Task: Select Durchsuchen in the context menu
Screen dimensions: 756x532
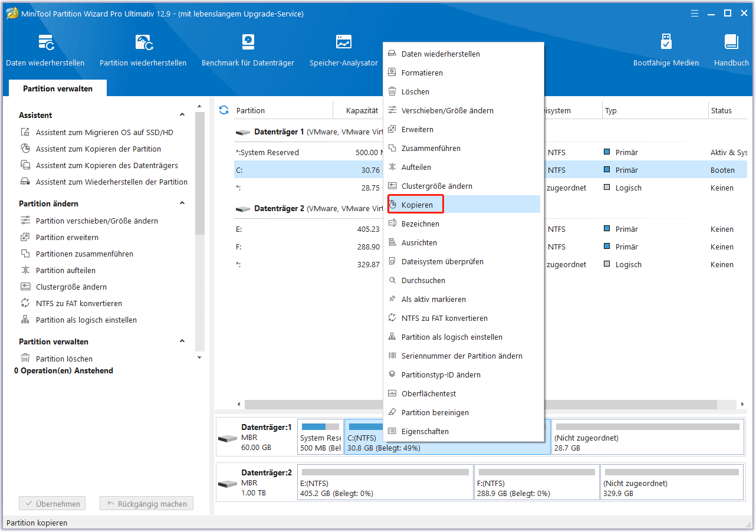Action: [x=463, y=281]
